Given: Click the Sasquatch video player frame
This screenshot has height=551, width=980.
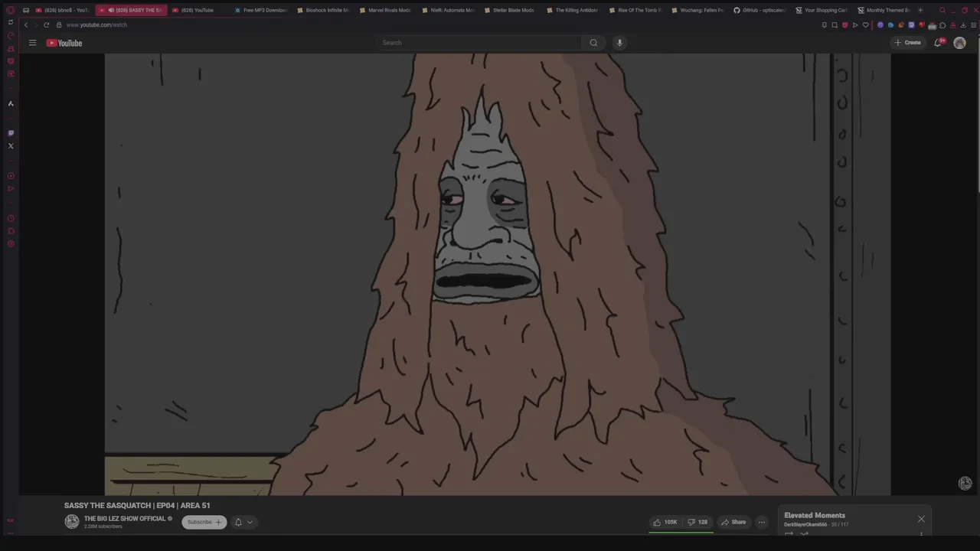Looking at the screenshot, I should click(x=498, y=274).
